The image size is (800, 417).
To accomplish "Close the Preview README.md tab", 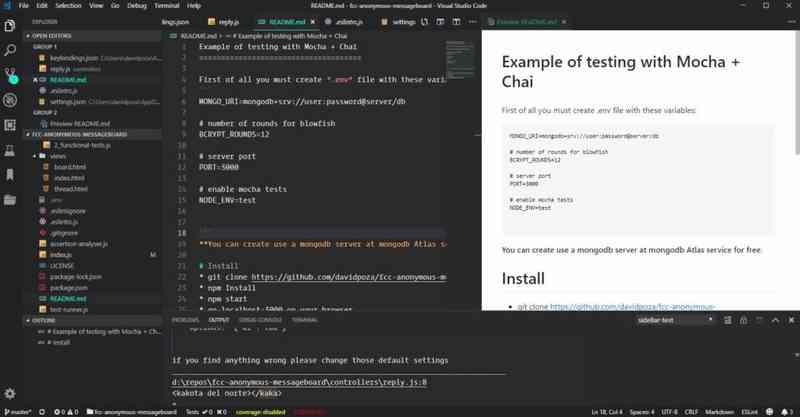I will (564, 22).
